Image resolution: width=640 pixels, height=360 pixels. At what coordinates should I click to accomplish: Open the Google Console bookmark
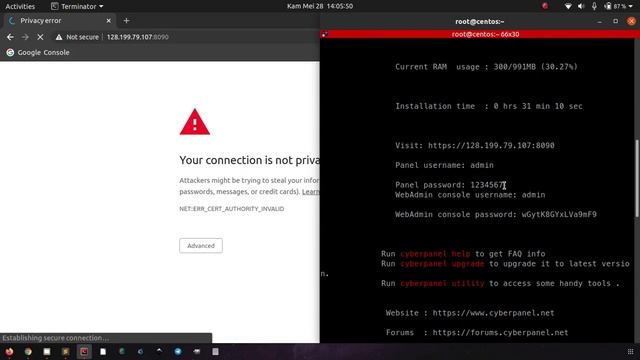coord(38,52)
